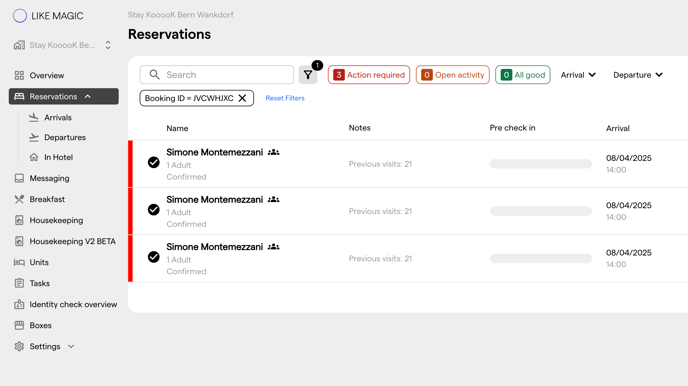This screenshot has width=688, height=386.
Task: Click the Reservations bed icon
Action: pos(19,96)
